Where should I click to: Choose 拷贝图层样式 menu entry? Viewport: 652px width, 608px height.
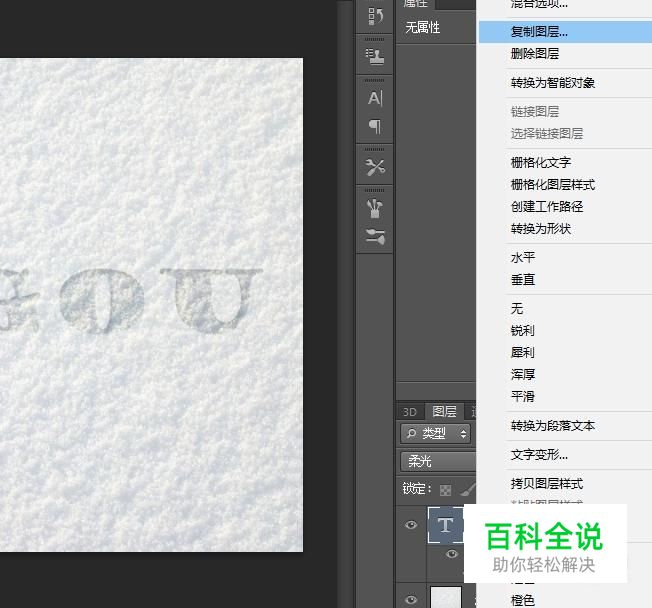547,484
